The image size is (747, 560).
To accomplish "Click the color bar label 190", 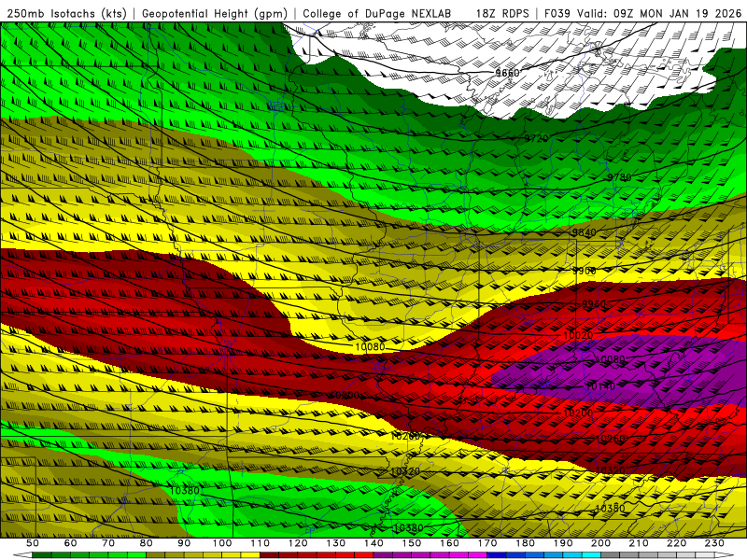I will 563,543.
